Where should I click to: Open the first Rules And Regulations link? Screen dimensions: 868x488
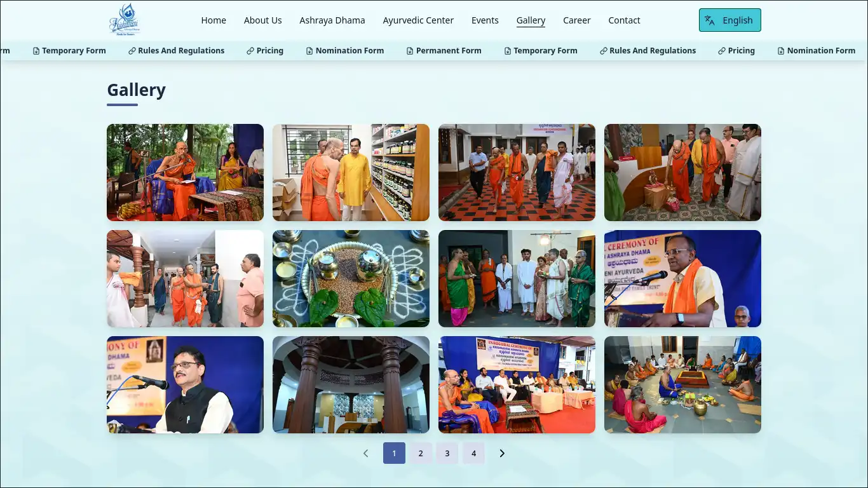point(177,51)
